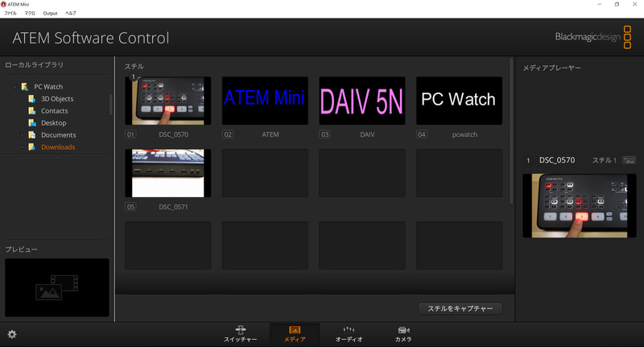The image size is (644, 347).
Task: Switch to the メディア tab
Action: (295, 334)
